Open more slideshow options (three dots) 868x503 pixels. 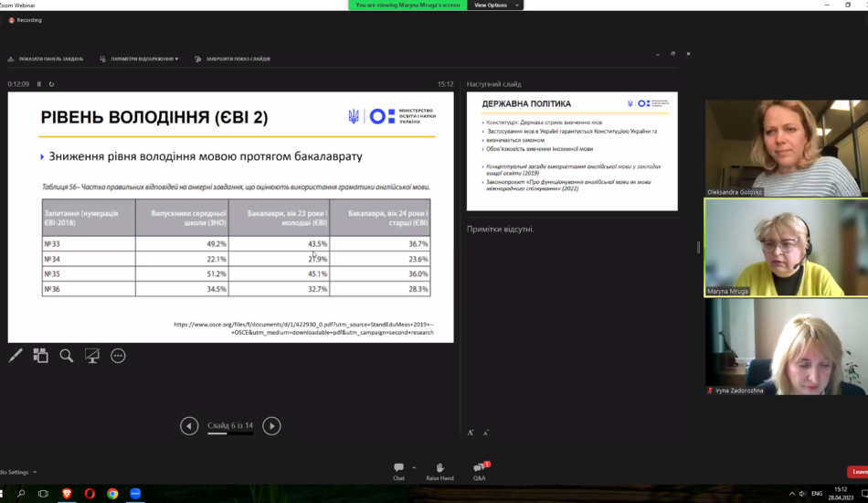118,356
